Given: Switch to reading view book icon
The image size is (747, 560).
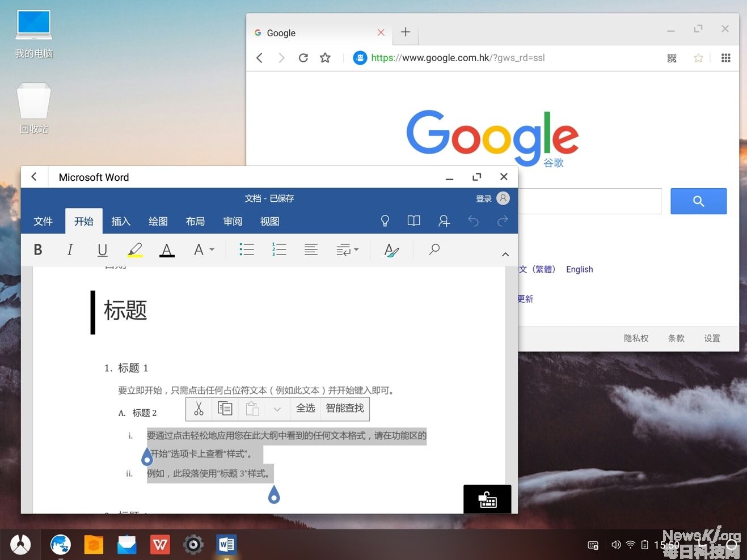Looking at the screenshot, I should coord(414,221).
